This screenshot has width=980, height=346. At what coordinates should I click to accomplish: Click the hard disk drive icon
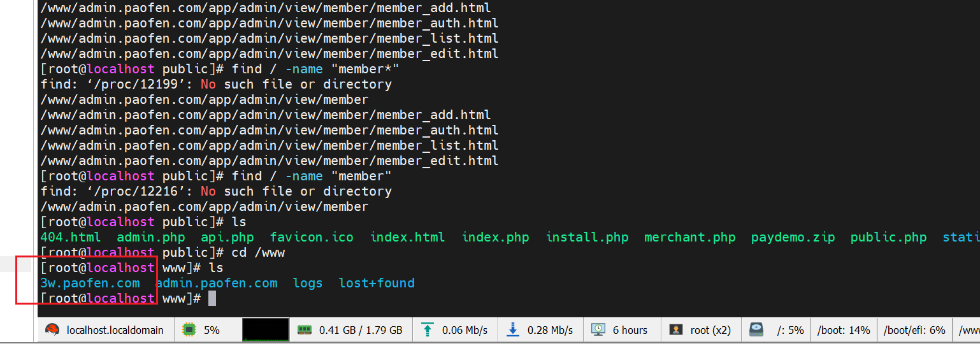coord(756,330)
